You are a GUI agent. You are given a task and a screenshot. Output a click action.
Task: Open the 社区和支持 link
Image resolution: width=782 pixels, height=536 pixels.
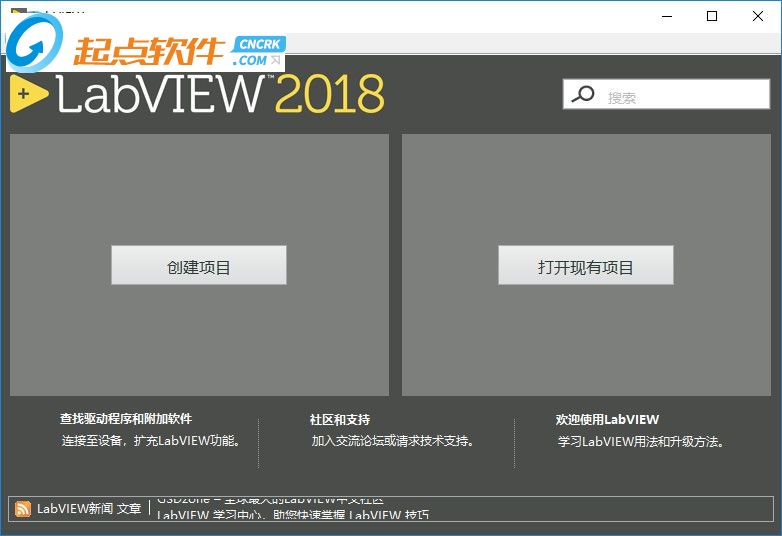[x=340, y=420]
